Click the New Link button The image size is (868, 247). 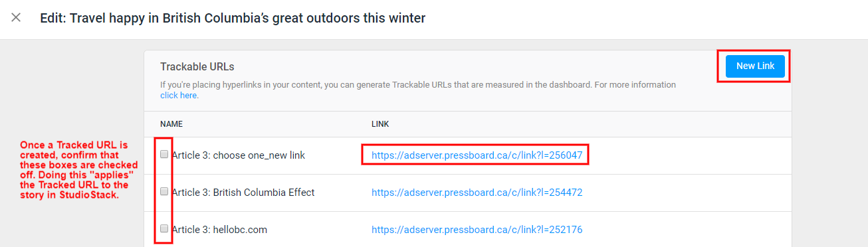coord(755,66)
